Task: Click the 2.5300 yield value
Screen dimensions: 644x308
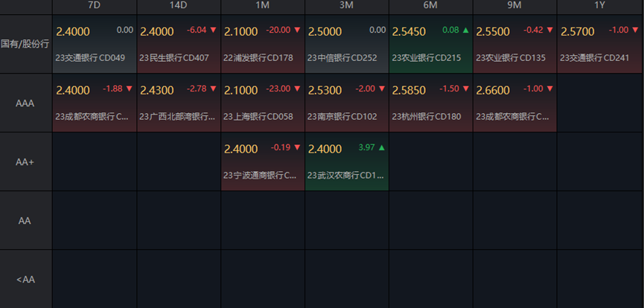Action: point(325,90)
